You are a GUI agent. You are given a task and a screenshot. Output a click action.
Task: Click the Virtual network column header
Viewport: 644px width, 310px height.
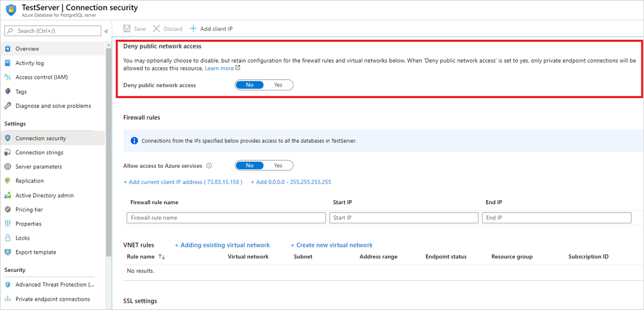click(248, 256)
